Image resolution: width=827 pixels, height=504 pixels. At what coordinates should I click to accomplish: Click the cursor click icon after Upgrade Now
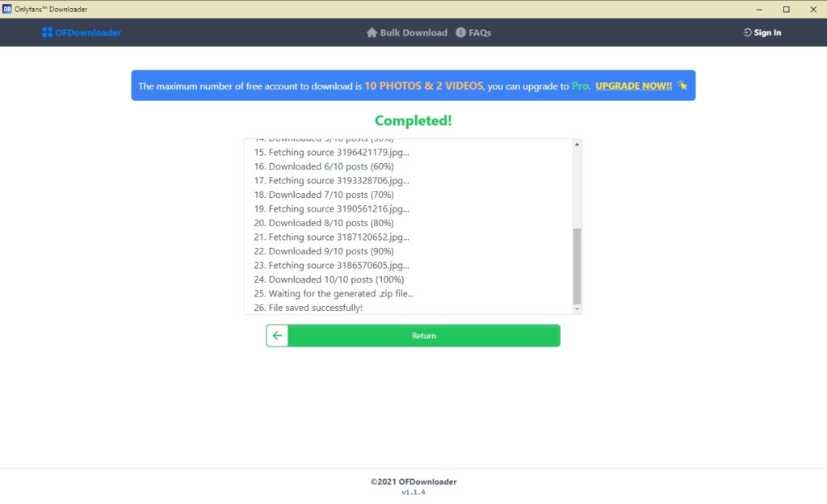(x=682, y=85)
